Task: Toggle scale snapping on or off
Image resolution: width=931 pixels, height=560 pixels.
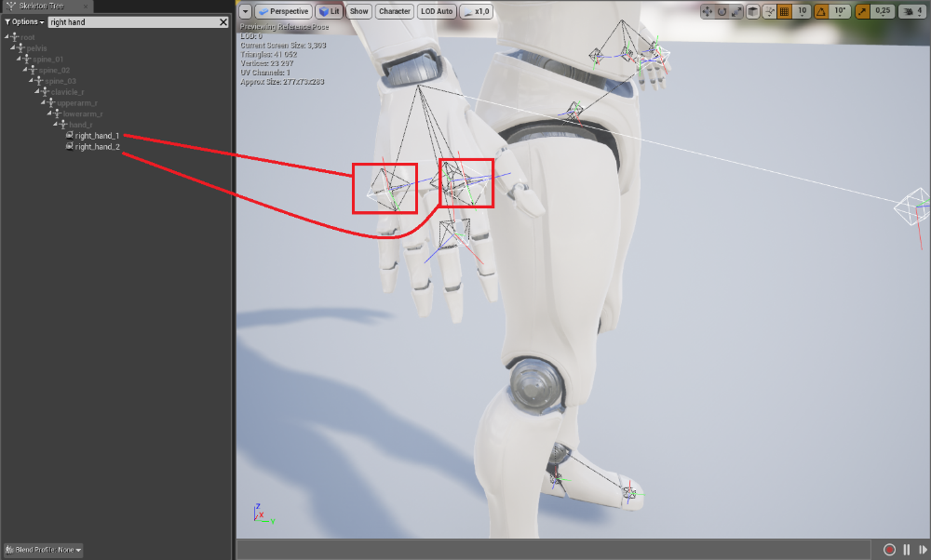Action: click(862, 11)
